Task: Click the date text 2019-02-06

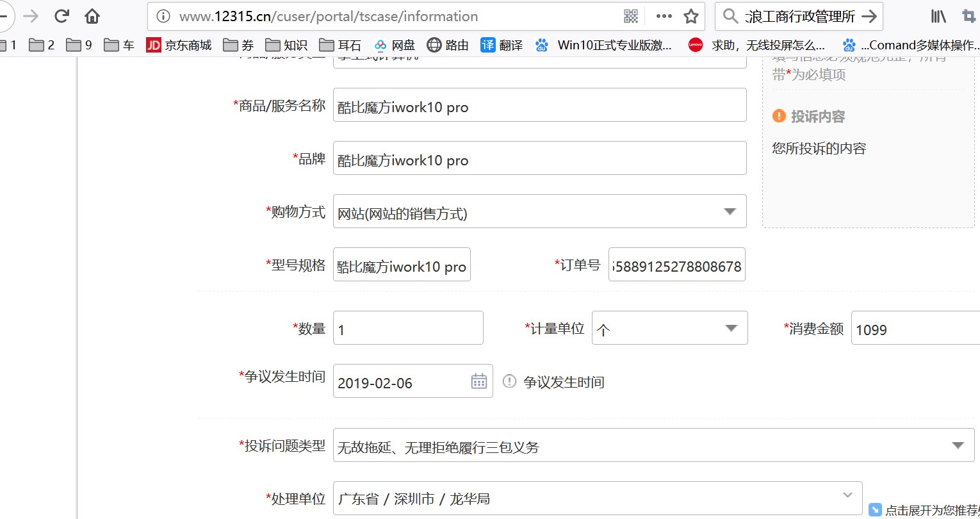Action: [375, 383]
